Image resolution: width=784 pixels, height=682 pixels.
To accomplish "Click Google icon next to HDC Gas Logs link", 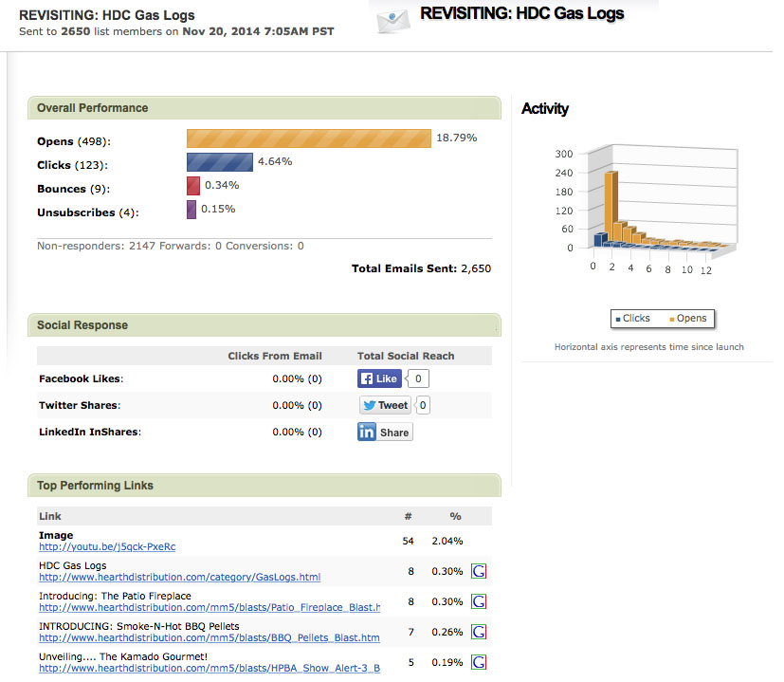I will click(x=479, y=571).
